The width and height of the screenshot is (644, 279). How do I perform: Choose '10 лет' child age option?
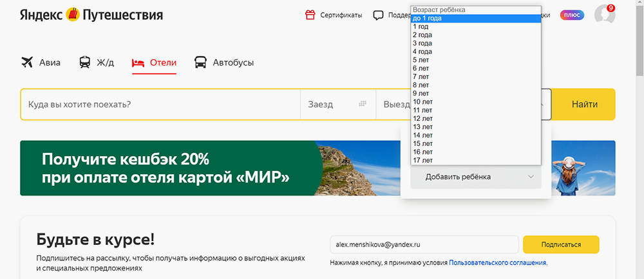pyautogui.click(x=476, y=102)
